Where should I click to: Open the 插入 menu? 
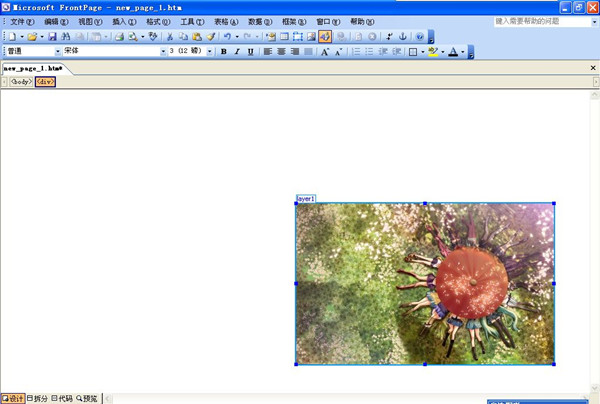point(124,22)
